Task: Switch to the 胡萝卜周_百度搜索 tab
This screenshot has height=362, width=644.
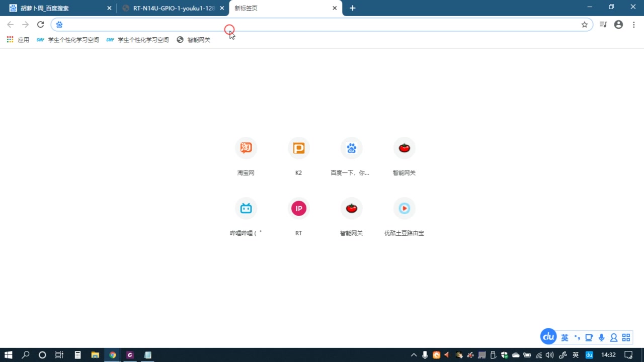Action: click(55, 8)
